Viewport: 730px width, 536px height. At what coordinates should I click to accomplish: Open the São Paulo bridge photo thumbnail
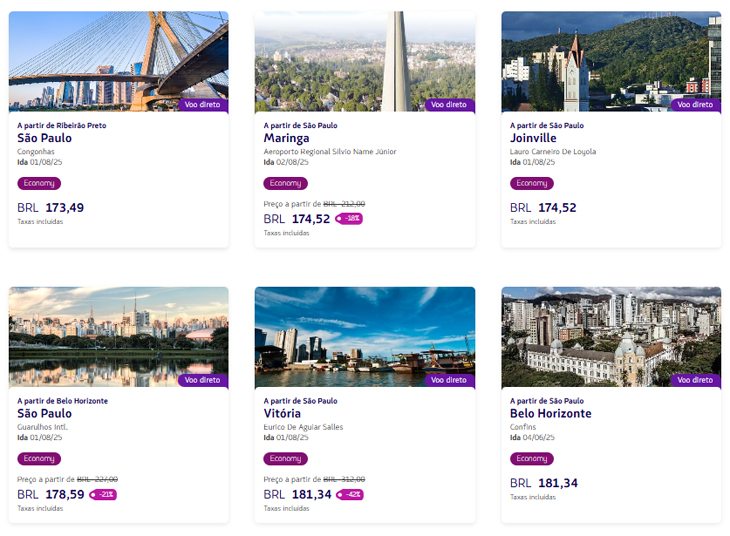pos(119,61)
